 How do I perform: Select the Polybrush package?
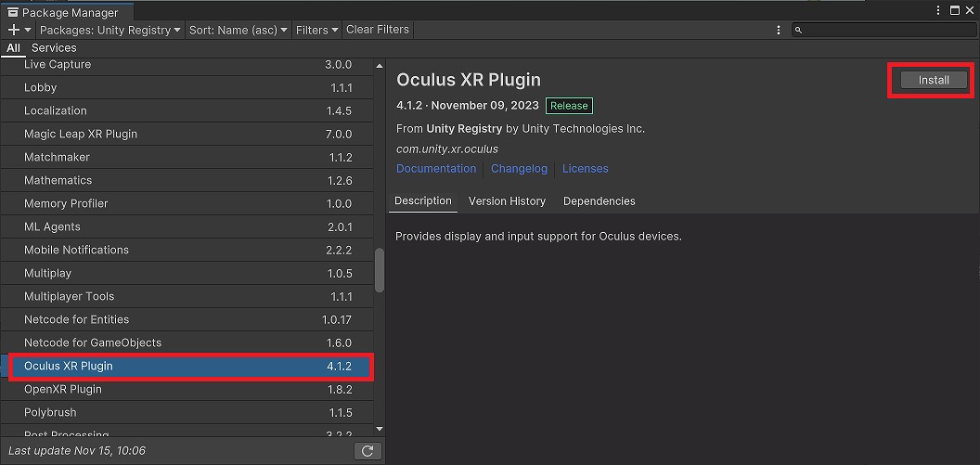pyautogui.click(x=187, y=412)
